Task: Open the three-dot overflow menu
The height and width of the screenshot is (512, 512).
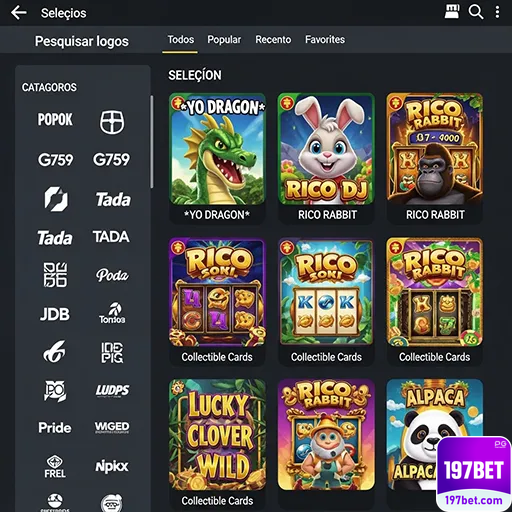Action: coord(497,12)
